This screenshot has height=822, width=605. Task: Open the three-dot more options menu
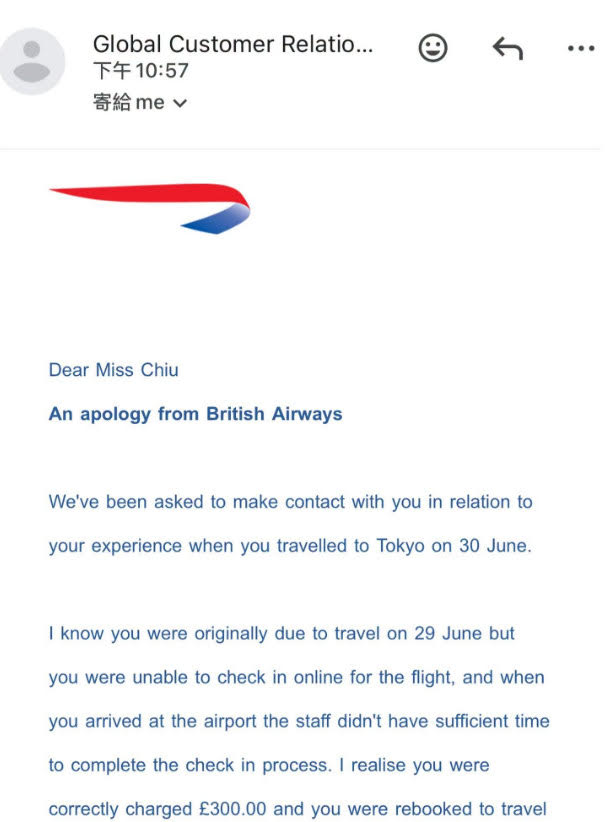(581, 48)
